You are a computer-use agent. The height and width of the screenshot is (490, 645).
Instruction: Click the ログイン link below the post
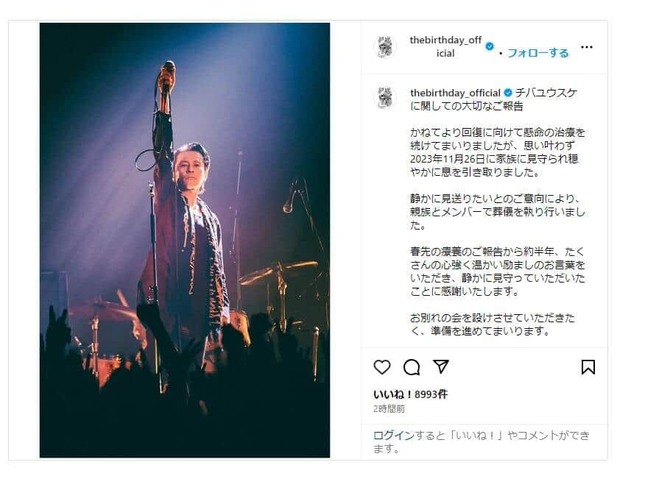coord(394,435)
